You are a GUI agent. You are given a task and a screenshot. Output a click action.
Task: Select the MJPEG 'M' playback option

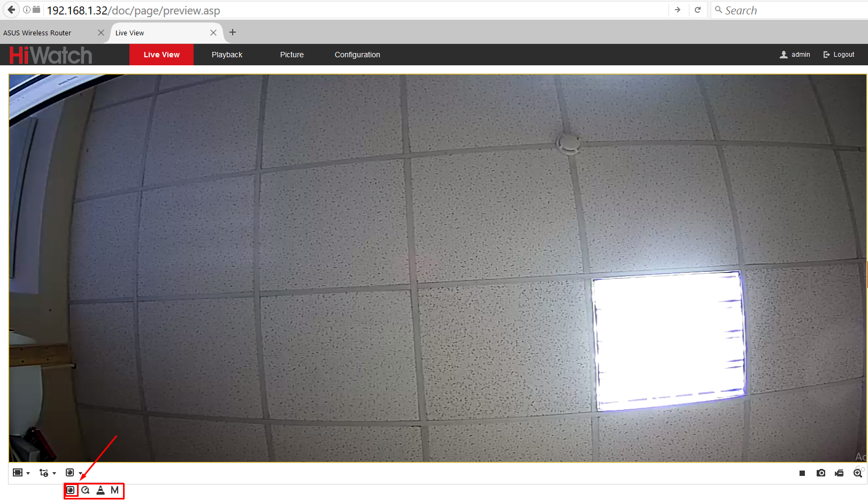pos(114,490)
